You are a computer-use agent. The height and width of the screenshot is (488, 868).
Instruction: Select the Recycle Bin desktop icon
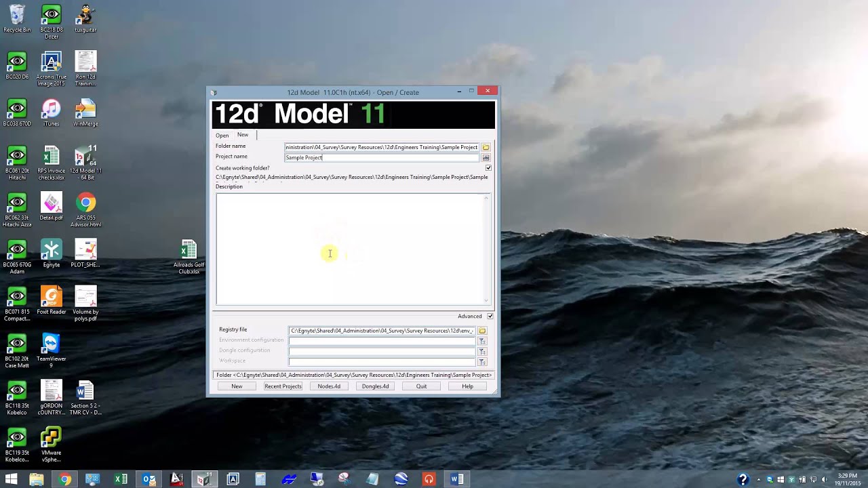(x=17, y=19)
